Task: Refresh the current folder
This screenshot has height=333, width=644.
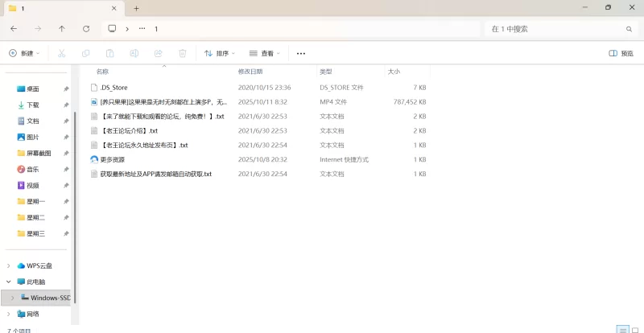Action: tap(86, 28)
